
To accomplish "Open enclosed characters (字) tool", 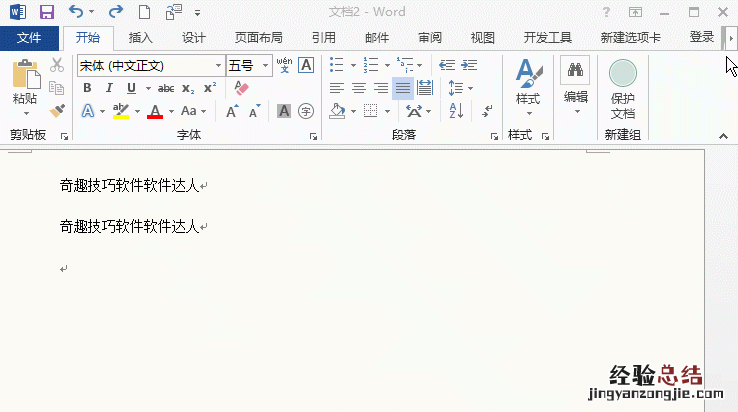I will [x=306, y=111].
